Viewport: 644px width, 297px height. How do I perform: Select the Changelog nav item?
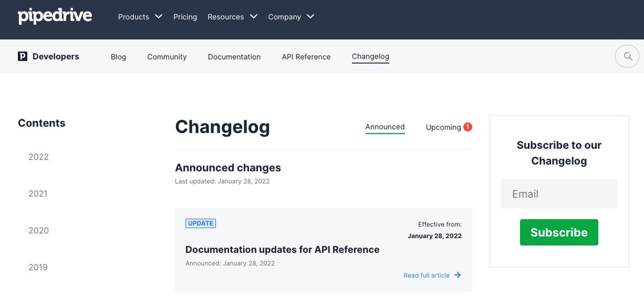click(370, 56)
